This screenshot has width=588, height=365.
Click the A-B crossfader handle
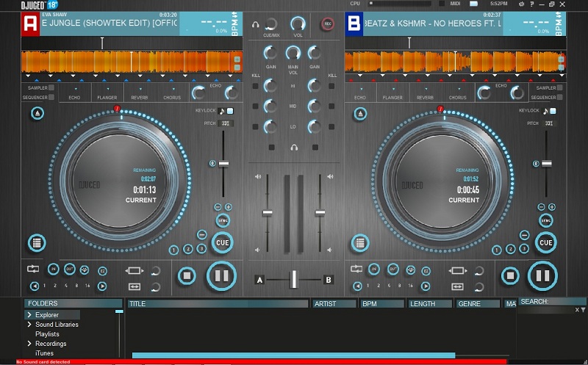click(x=293, y=279)
